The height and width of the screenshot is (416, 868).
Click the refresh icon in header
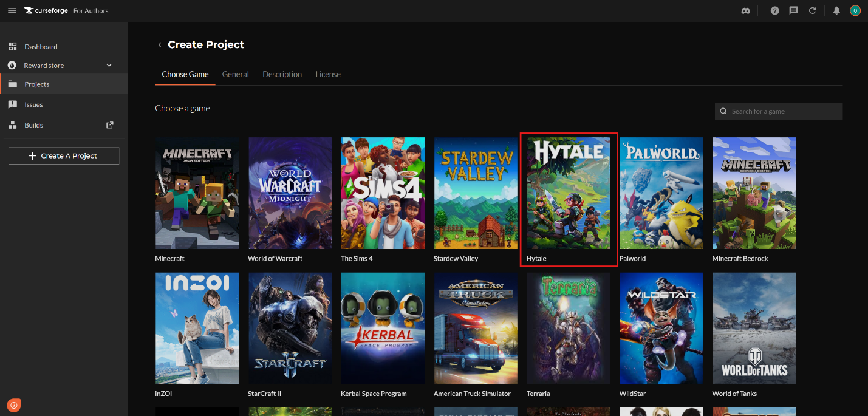click(812, 10)
